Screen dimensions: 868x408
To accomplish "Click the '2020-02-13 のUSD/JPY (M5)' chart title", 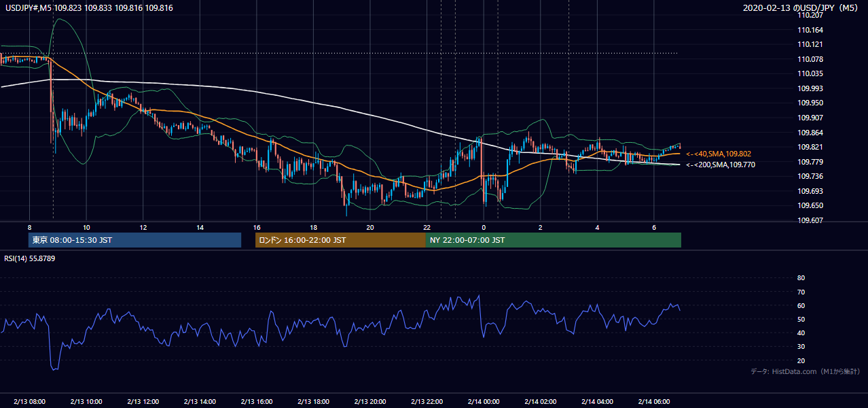I will coord(800,7).
